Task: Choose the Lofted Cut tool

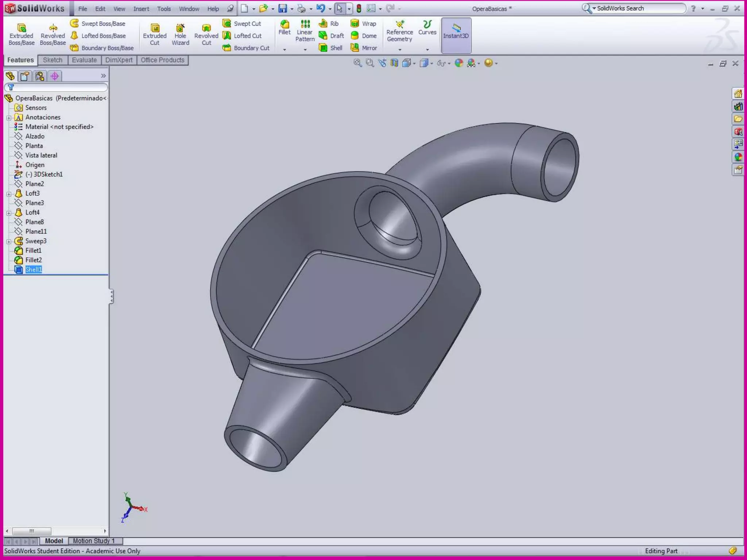Action: click(x=242, y=36)
